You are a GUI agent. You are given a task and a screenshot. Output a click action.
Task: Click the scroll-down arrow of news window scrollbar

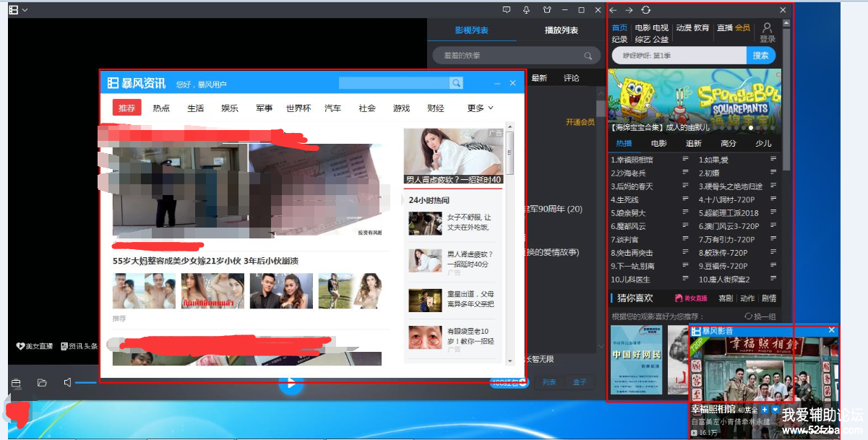510,360
